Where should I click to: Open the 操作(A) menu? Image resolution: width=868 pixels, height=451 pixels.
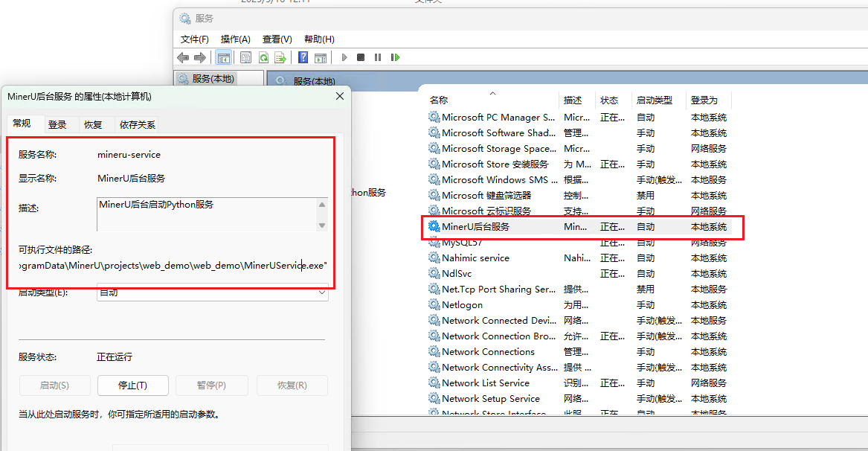point(235,39)
